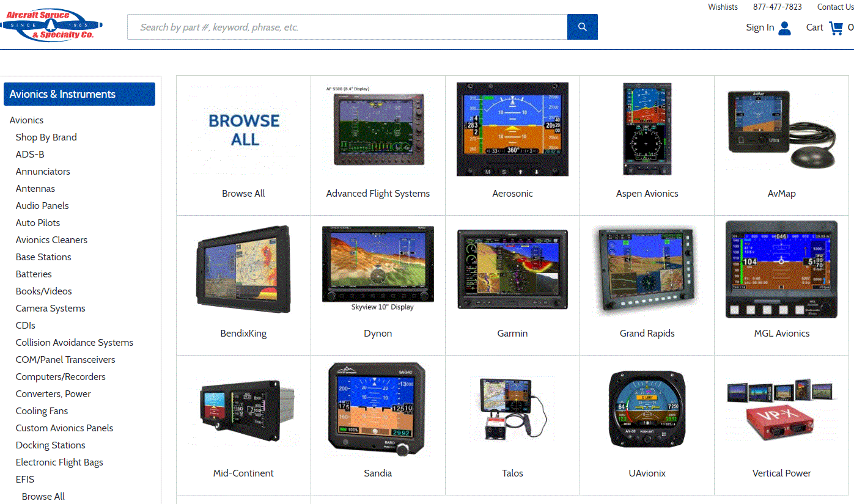Open the Browse All tile
Image resolution: width=854 pixels, height=504 pixels.
(243, 145)
